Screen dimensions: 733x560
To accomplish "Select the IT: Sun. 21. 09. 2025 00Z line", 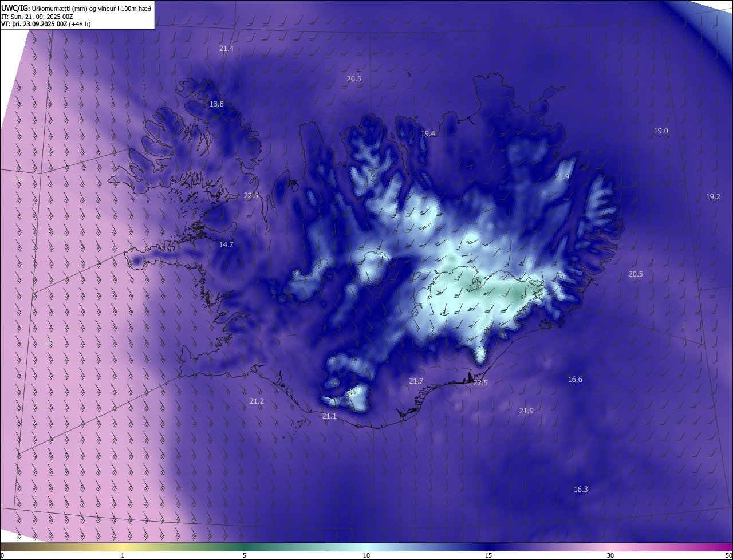I will click(37, 17).
